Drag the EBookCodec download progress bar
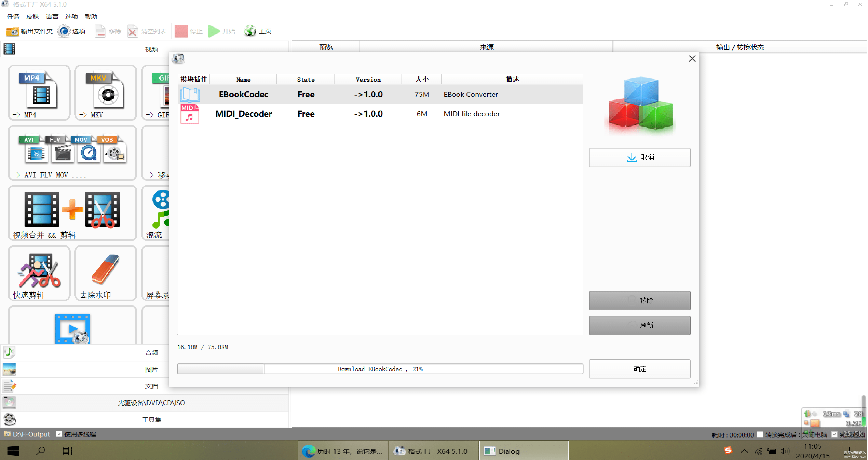This screenshot has width=868, height=460. coord(380,369)
